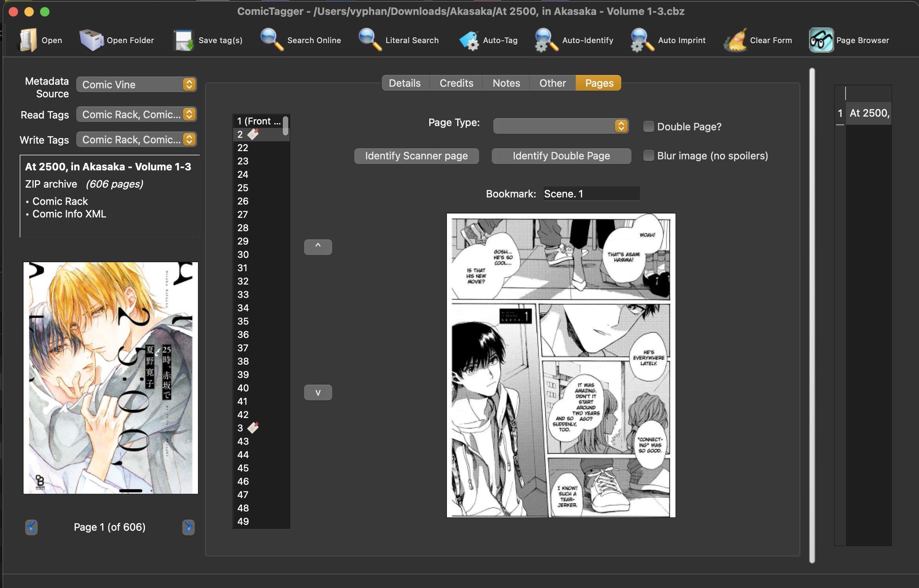Switch to the Details tab

[405, 83]
